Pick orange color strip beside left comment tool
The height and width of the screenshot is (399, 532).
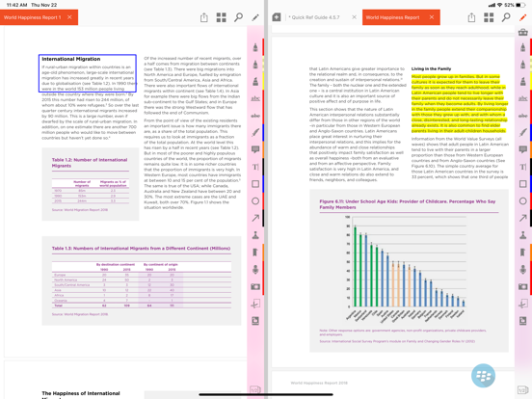[x=263, y=149]
